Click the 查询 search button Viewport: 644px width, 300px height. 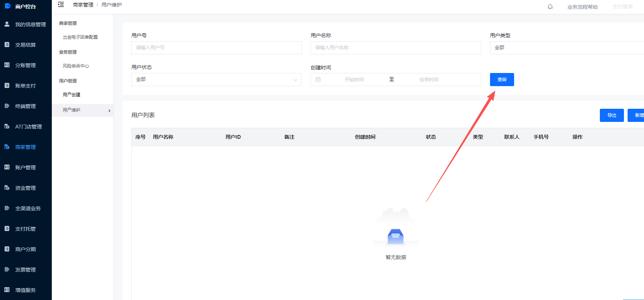point(502,80)
